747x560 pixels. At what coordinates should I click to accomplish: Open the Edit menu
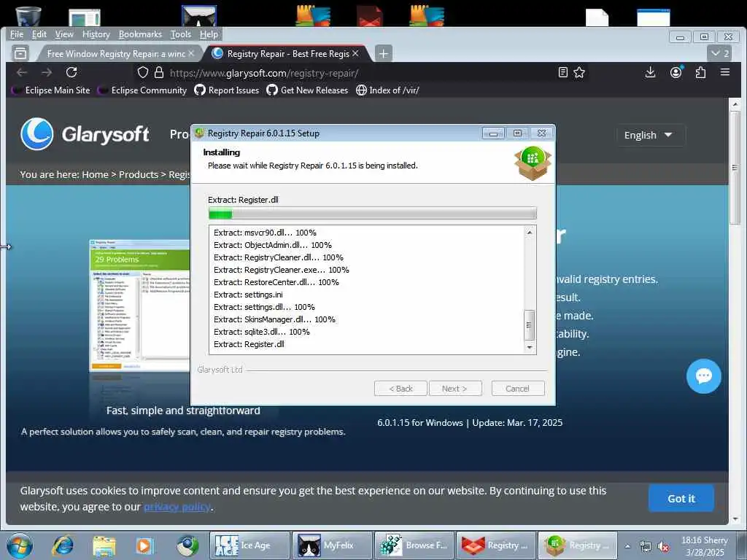coord(39,34)
